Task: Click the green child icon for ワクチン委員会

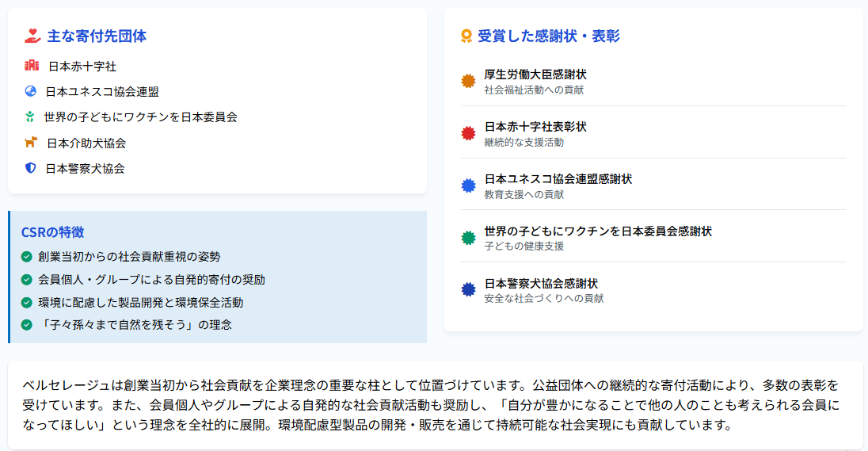Action: coord(30,117)
